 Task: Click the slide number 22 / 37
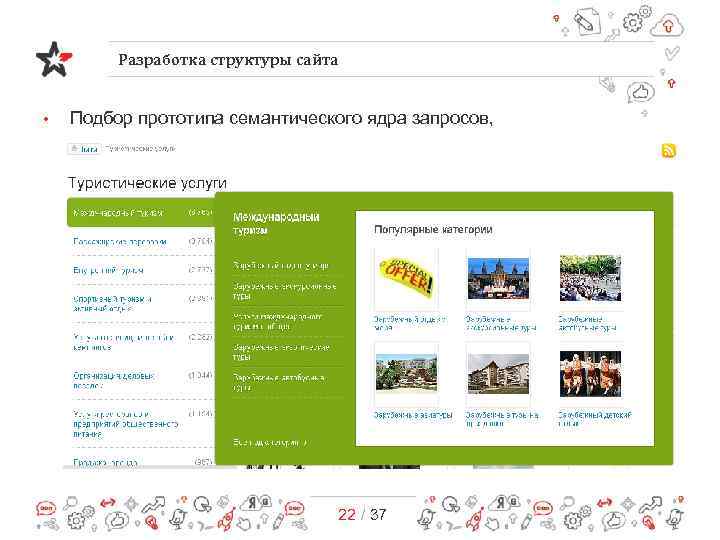coord(362,514)
